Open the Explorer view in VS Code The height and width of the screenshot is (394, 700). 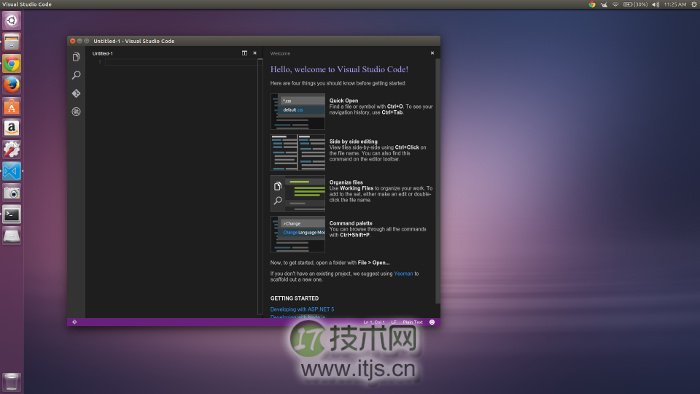coord(76,57)
